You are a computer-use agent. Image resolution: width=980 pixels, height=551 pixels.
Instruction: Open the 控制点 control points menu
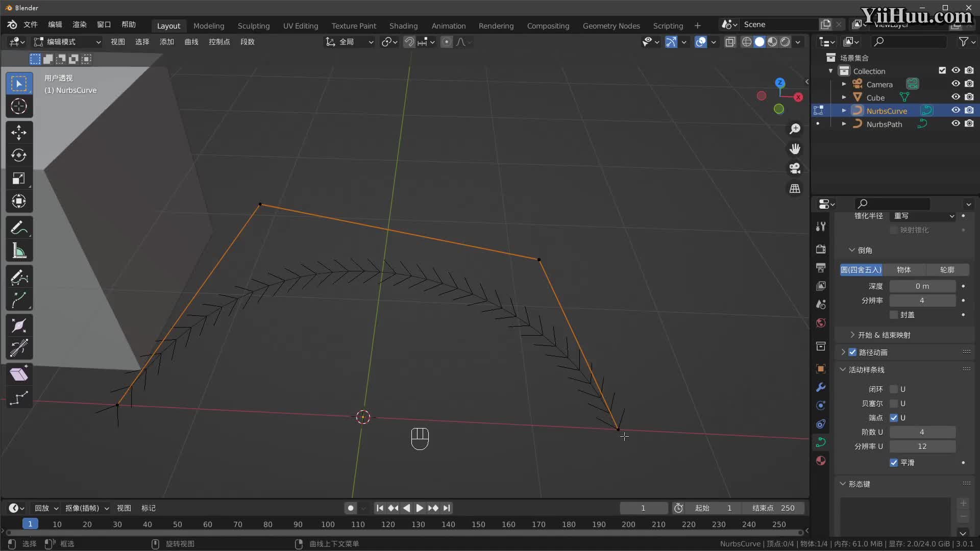[219, 42]
